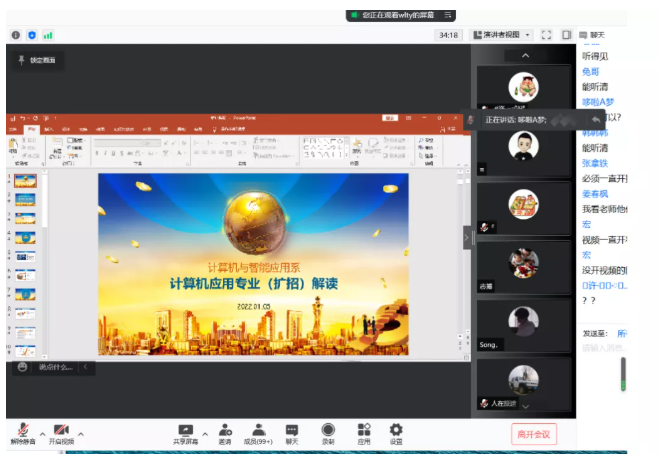Select the Home (开始) tab in PowerPoint
This screenshot has width=659, height=467.
32,129
